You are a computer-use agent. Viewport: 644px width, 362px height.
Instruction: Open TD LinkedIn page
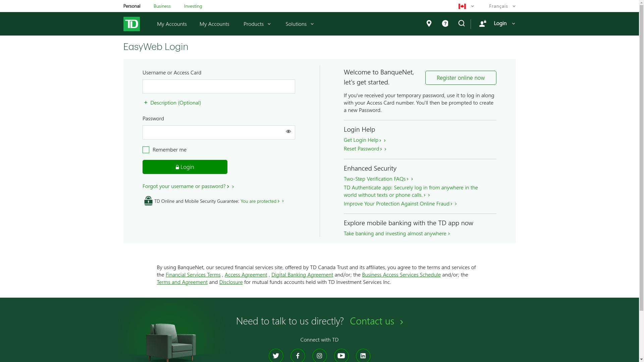click(363, 355)
